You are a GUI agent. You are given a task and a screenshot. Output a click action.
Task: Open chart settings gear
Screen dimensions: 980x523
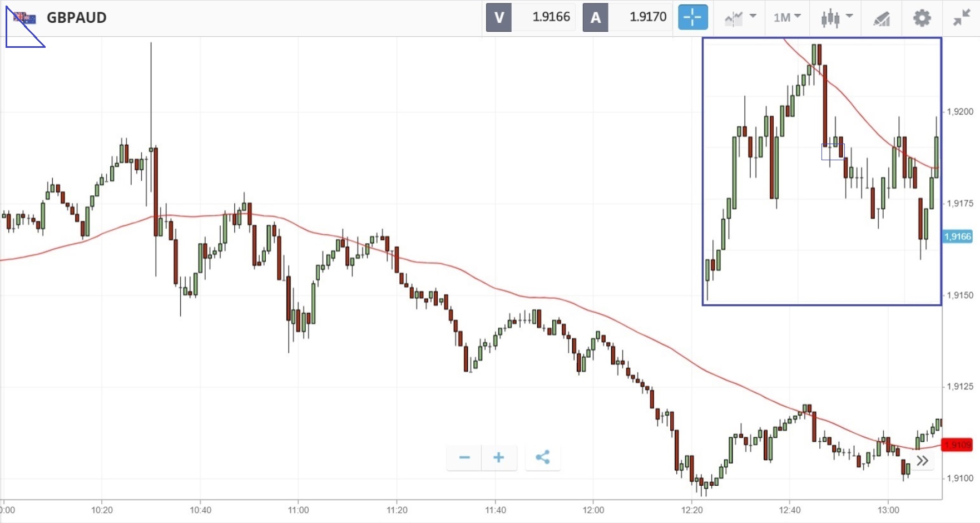click(x=922, y=18)
